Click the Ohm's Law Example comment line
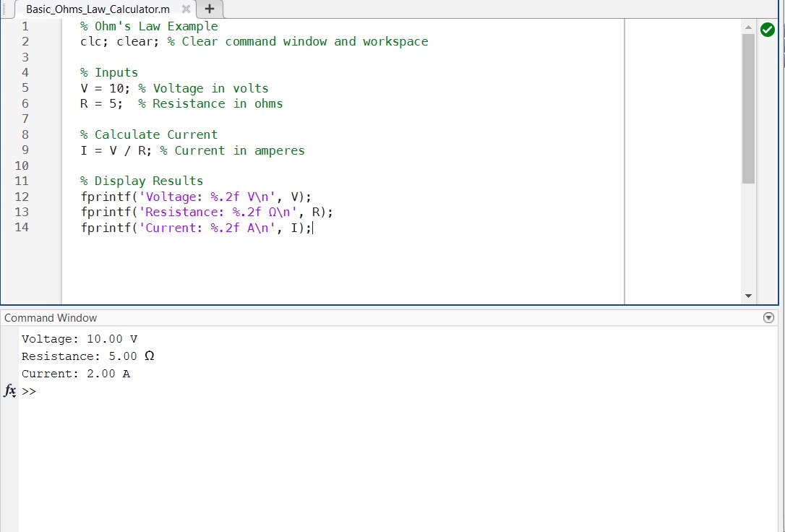 (x=149, y=26)
